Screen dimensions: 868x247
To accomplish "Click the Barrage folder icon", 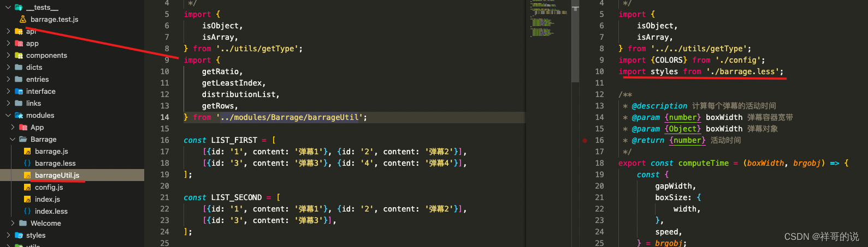I will (23, 140).
